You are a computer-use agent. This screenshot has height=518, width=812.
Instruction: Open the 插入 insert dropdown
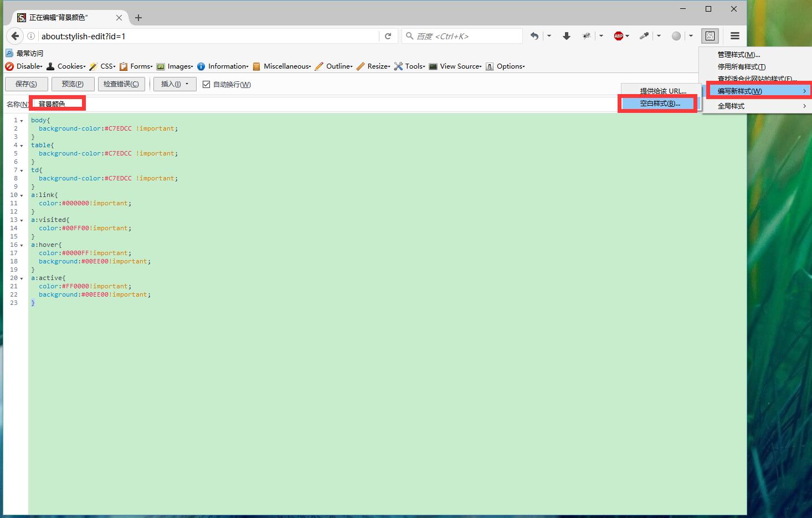coord(174,84)
